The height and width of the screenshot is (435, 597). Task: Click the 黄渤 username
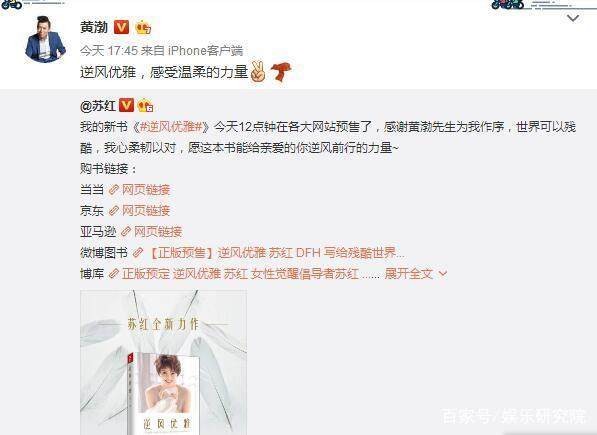tap(94, 27)
